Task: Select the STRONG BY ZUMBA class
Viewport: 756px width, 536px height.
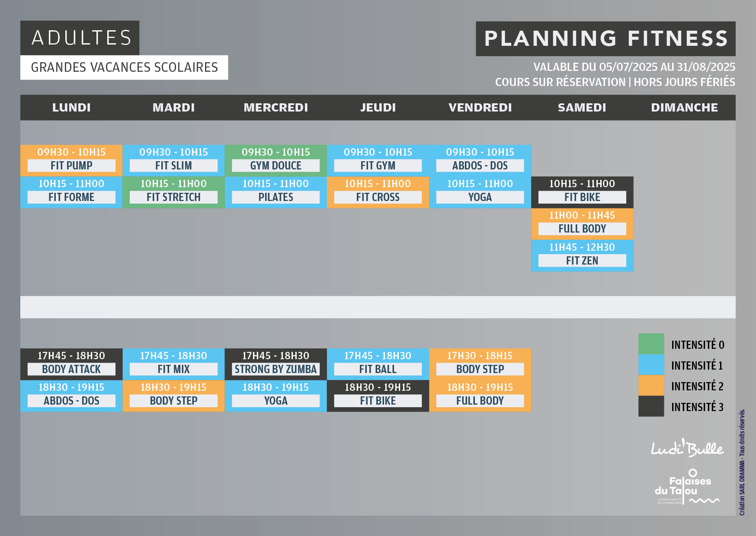Action: [x=275, y=364]
